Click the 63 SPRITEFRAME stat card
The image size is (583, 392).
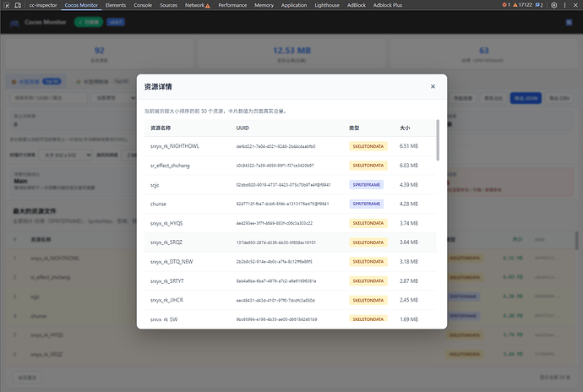click(x=484, y=54)
